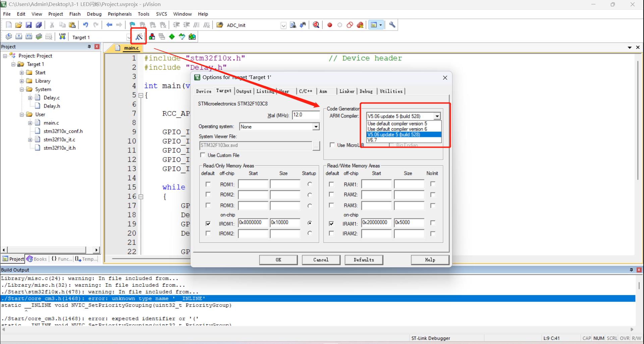Click Project panel horizontal scrollbar

[47, 250]
